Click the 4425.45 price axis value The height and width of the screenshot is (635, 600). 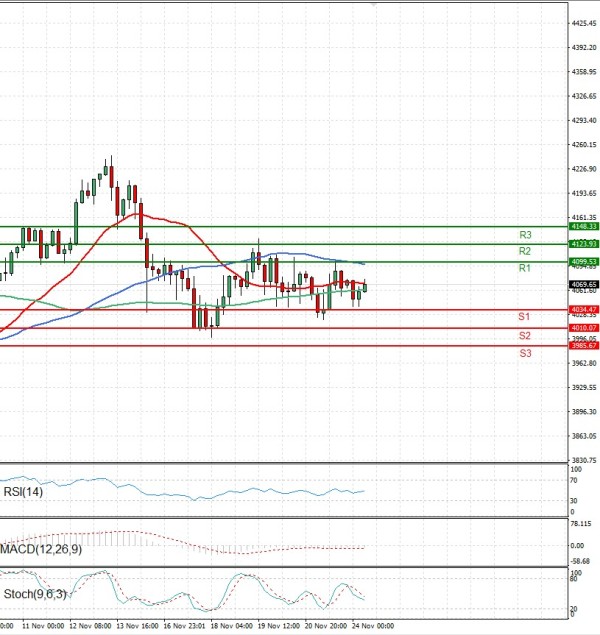click(x=583, y=23)
